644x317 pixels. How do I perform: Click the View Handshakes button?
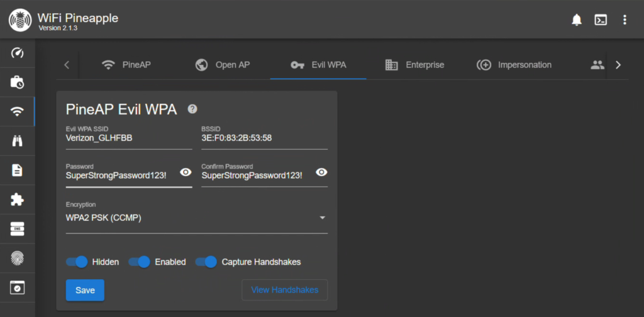[x=285, y=290]
